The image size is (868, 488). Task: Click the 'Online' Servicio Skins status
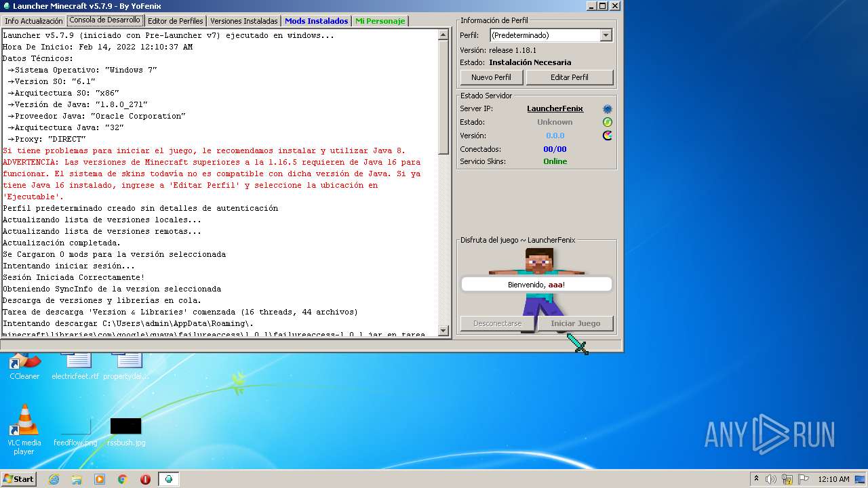click(555, 161)
